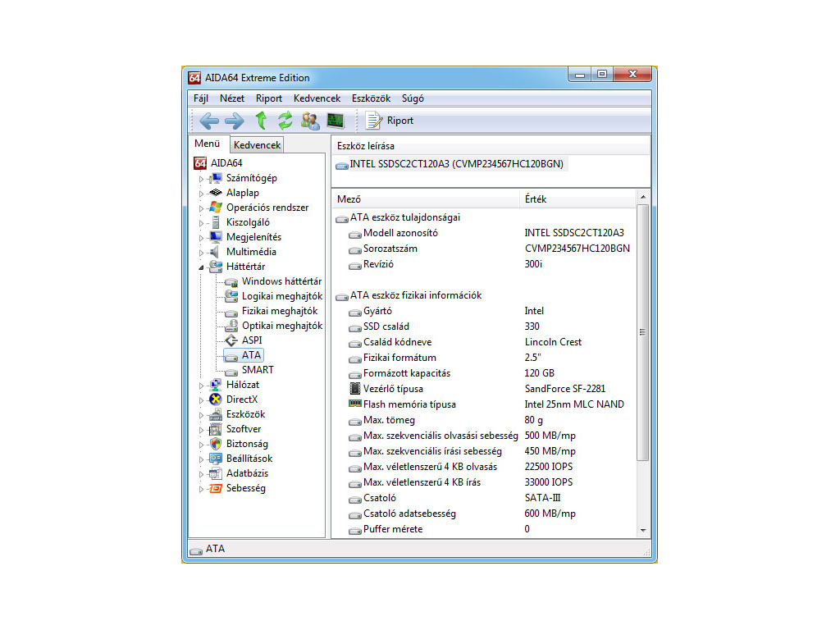This screenshot has height=630, width=840.
Task: Click the green Up arrow icon
Action: tap(260, 121)
